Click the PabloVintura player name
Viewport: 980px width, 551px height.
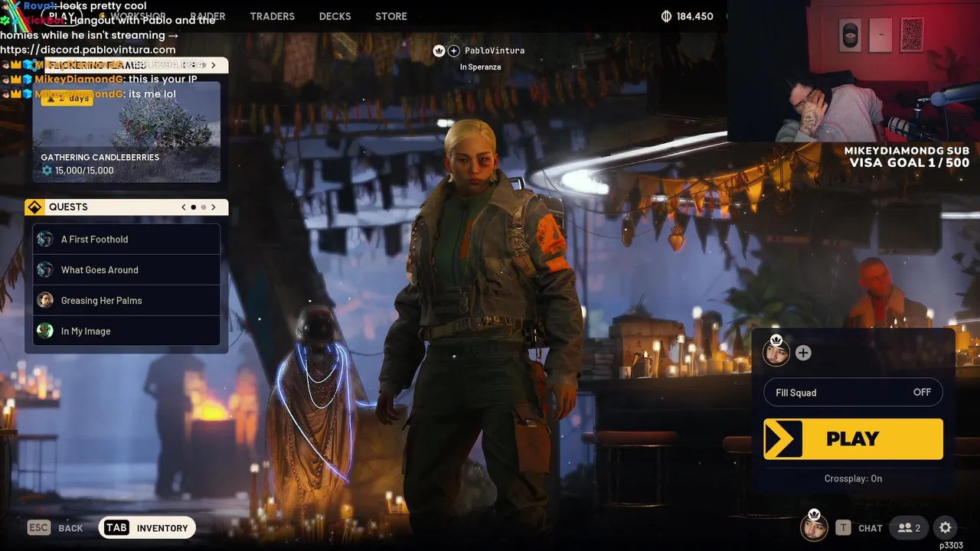495,51
